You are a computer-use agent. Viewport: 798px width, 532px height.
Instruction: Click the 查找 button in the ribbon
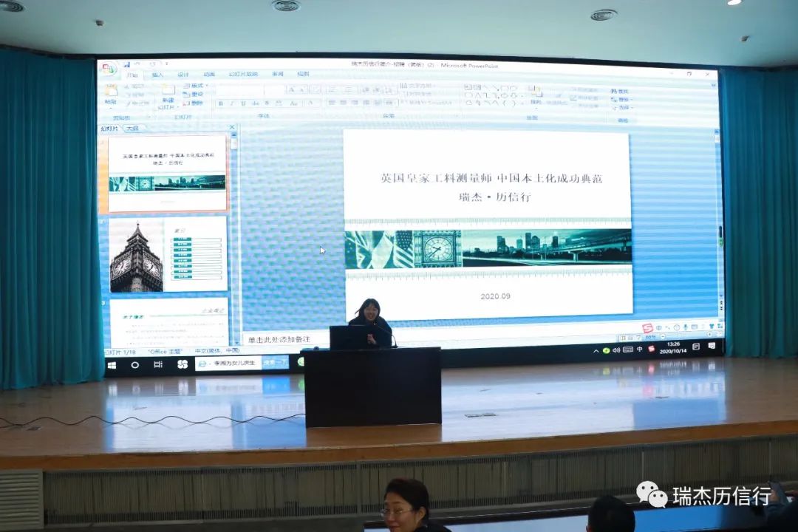click(x=621, y=91)
